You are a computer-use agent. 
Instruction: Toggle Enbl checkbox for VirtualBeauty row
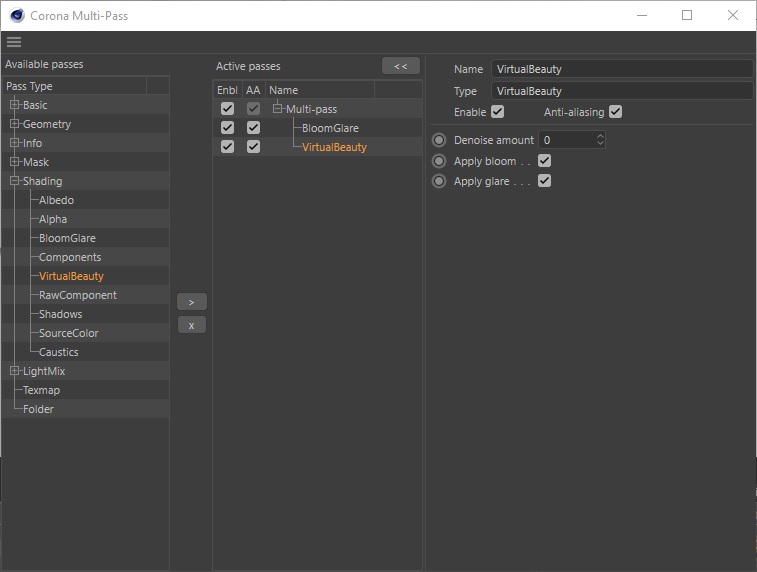tap(227, 146)
